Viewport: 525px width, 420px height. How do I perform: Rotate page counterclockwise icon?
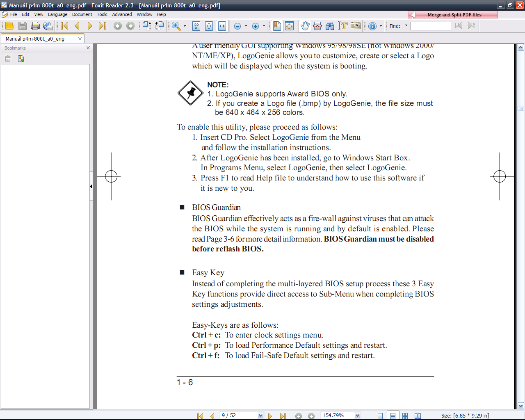click(x=160, y=26)
